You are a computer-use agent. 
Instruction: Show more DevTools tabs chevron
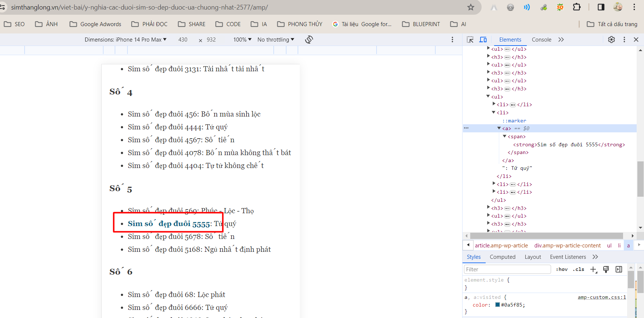click(x=561, y=39)
